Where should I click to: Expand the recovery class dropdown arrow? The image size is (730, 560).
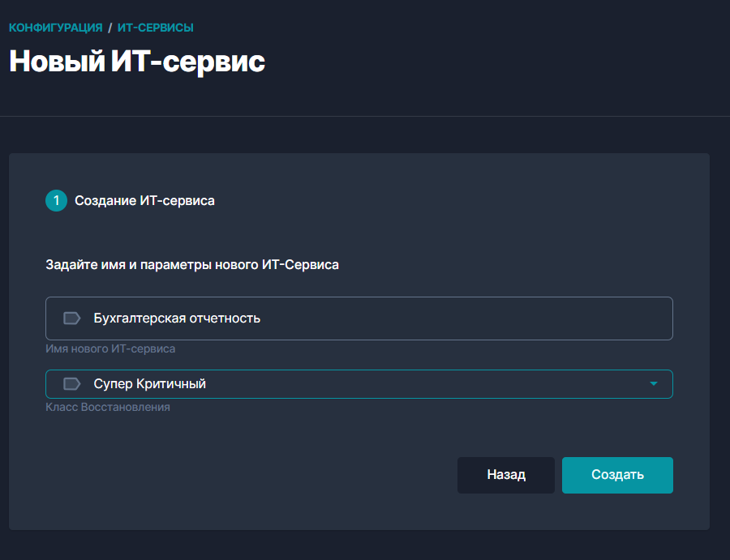tap(654, 384)
